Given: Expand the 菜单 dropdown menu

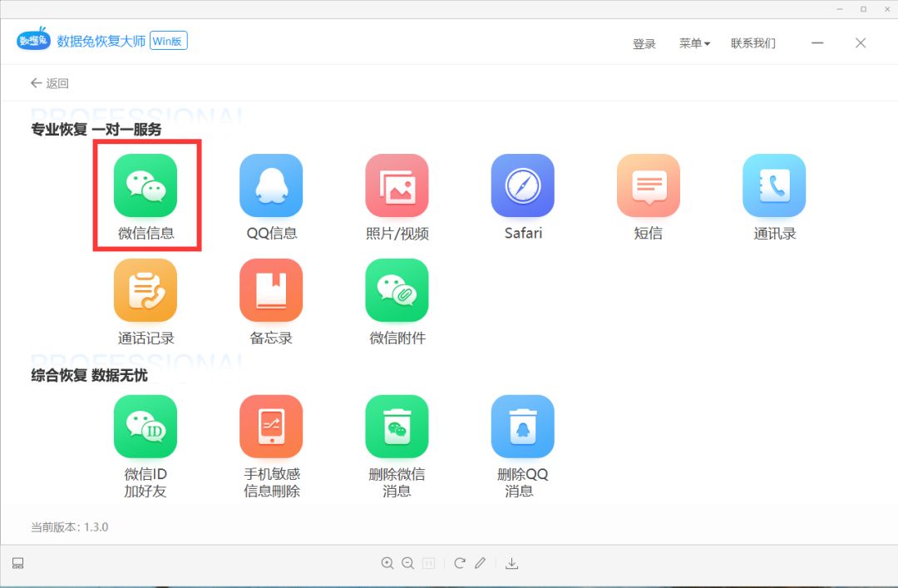Looking at the screenshot, I should coord(694,43).
